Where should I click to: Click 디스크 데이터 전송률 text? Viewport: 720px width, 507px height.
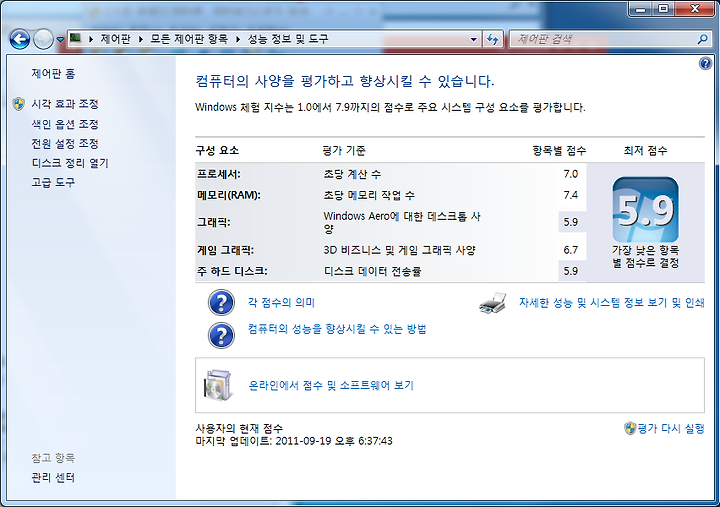pyautogui.click(x=372, y=271)
